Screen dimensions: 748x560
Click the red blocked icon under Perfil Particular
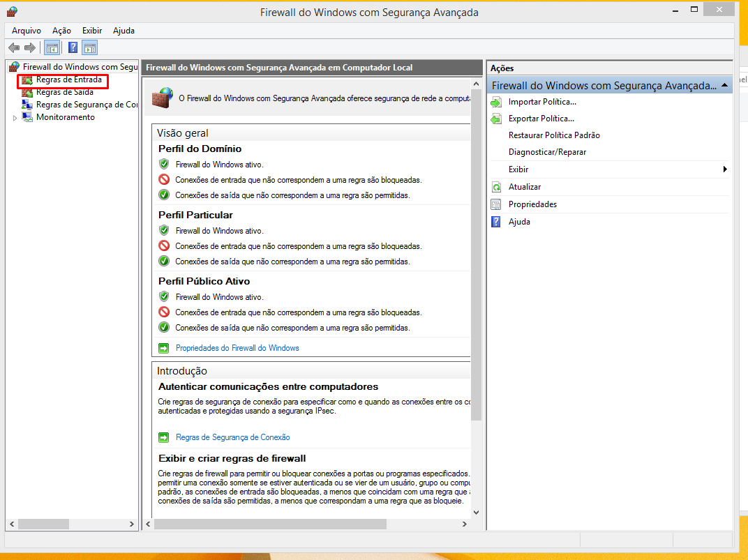tap(164, 246)
